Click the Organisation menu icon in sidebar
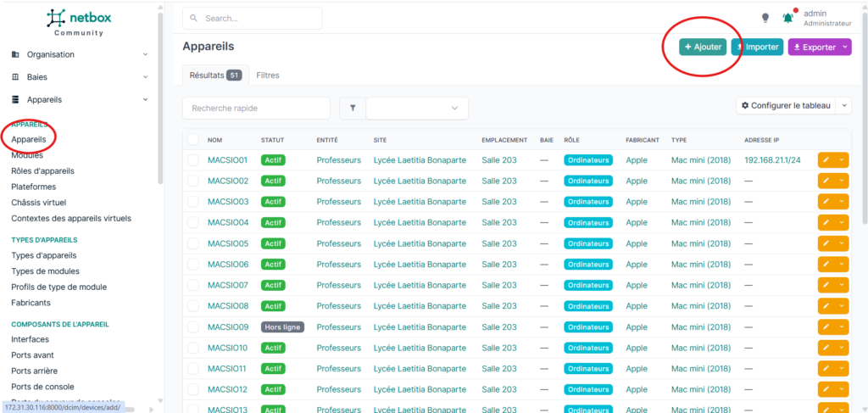The width and height of the screenshot is (868, 413). (15, 55)
